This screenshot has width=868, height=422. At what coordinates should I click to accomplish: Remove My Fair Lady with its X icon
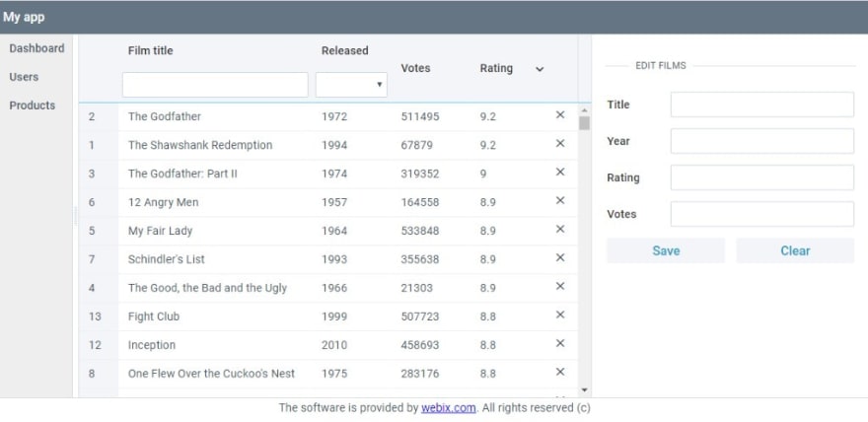pyautogui.click(x=559, y=229)
